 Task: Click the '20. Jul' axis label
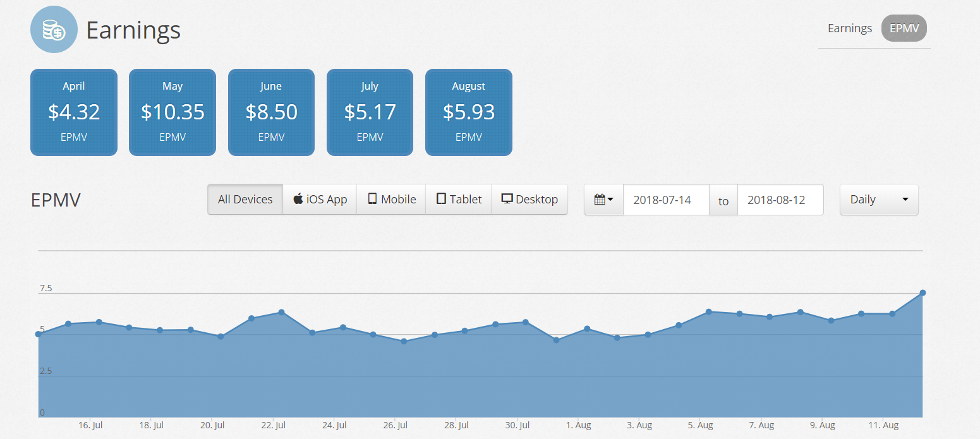click(x=212, y=426)
